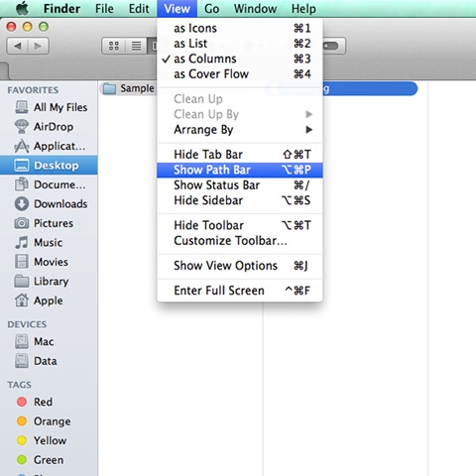This screenshot has width=476, height=476.
Task: Toggle Hide Sidebar
Action: (240, 200)
